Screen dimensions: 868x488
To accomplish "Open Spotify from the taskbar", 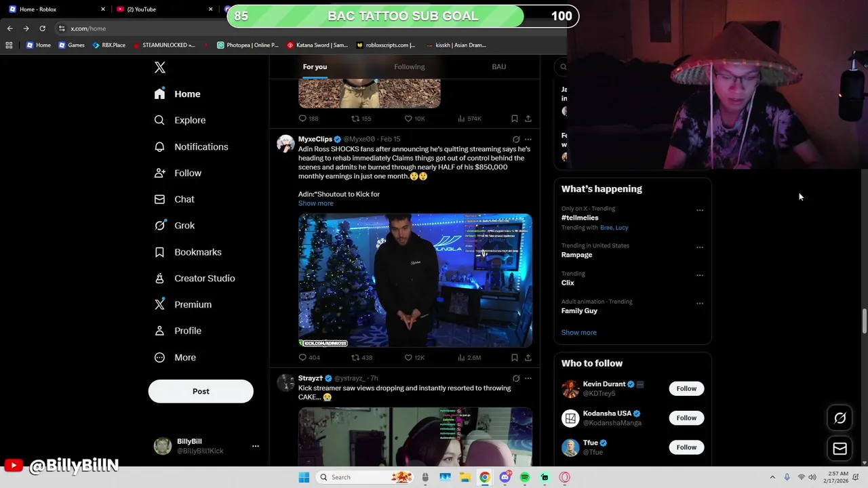I will point(525,477).
